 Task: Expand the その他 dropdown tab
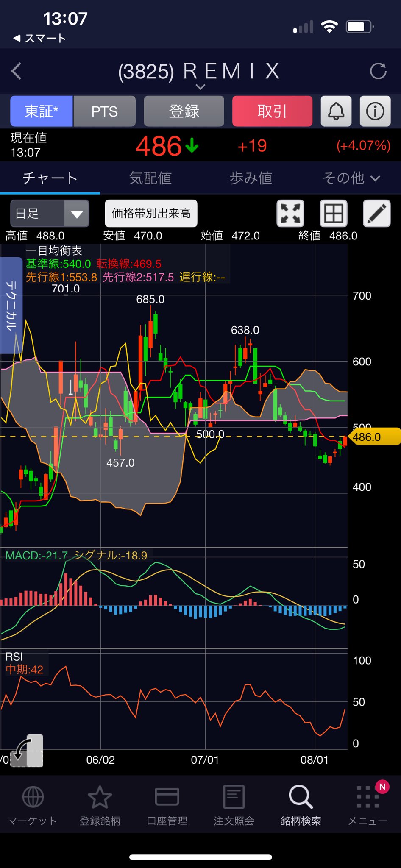(x=351, y=178)
